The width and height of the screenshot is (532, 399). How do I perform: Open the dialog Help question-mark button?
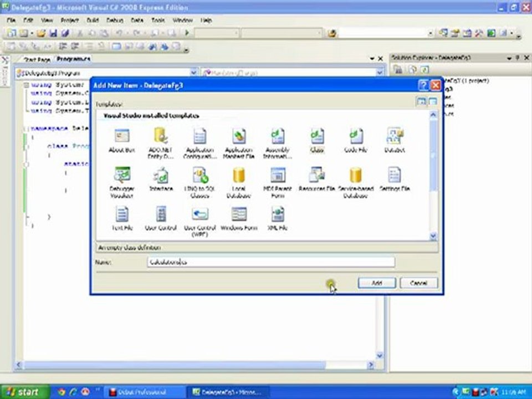(x=423, y=85)
